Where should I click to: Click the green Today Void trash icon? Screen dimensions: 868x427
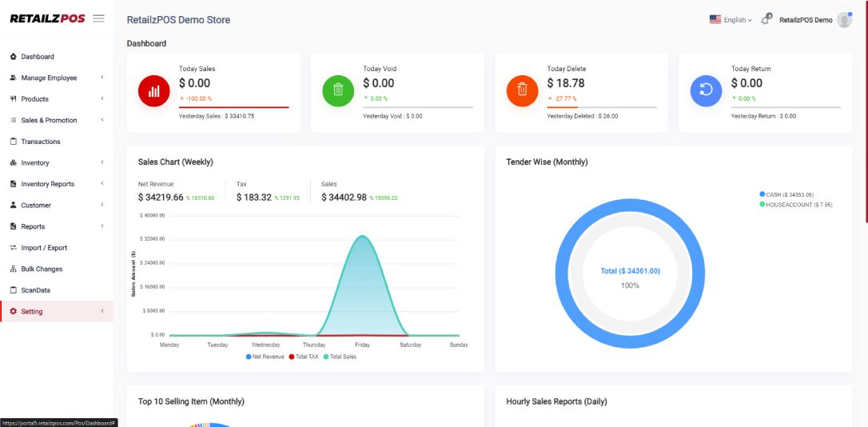[337, 91]
